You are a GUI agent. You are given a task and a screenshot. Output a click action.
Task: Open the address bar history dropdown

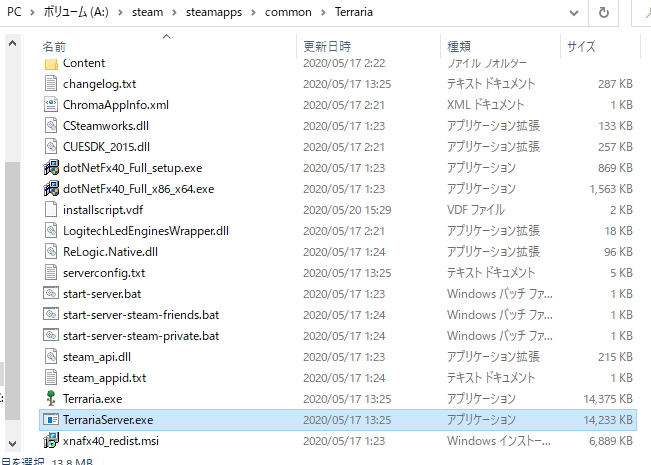tap(574, 13)
